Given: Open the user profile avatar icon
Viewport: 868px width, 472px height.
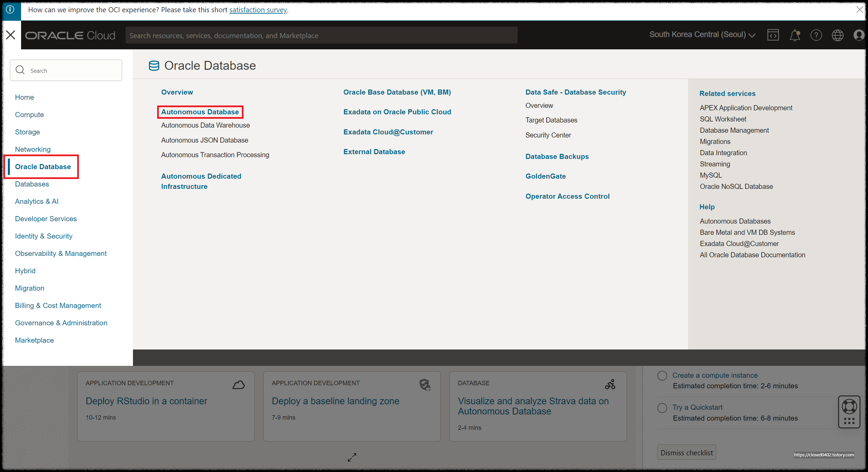Looking at the screenshot, I should [x=859, y=35].
